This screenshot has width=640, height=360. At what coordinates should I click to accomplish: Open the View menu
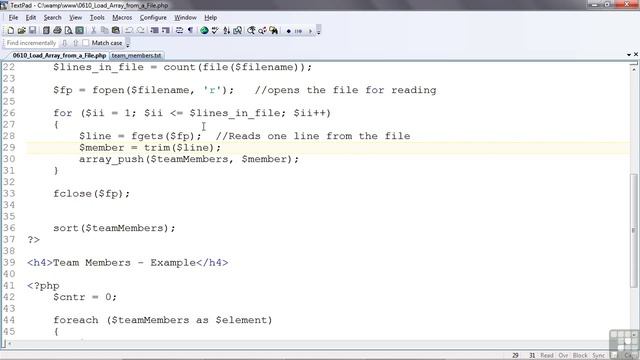coord(75,18)
